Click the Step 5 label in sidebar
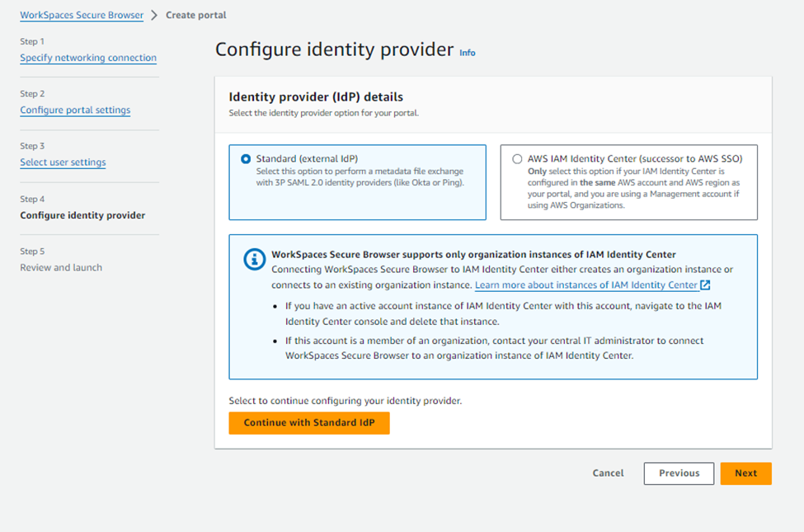 pyautogui.click(x=32, y=251)
